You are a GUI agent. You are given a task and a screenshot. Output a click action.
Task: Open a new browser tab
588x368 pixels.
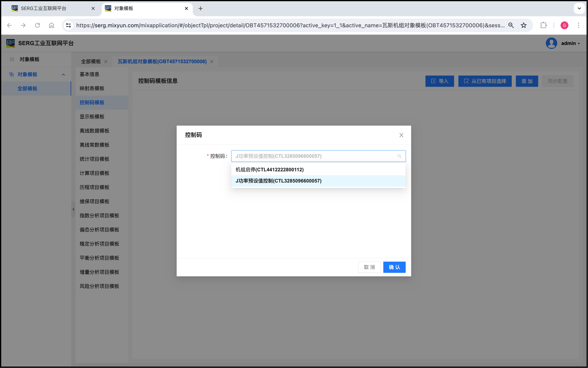pos(200,8)
